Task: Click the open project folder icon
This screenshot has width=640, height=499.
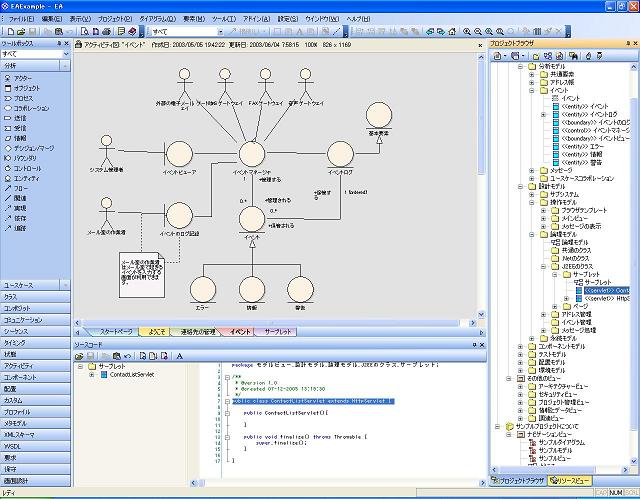Action: point(21,32)
